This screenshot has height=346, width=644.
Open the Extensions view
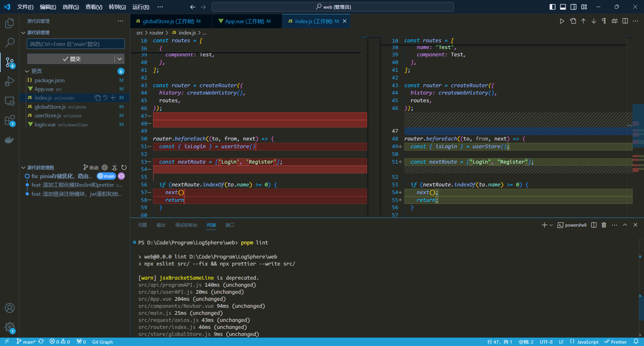(x=10, y=120)
